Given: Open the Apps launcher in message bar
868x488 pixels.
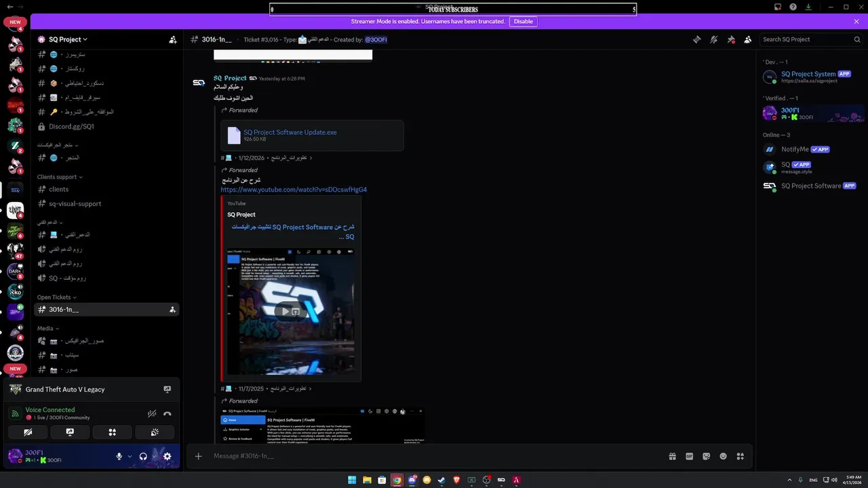Looking at the screenshot, I should [x=741, y=456].
